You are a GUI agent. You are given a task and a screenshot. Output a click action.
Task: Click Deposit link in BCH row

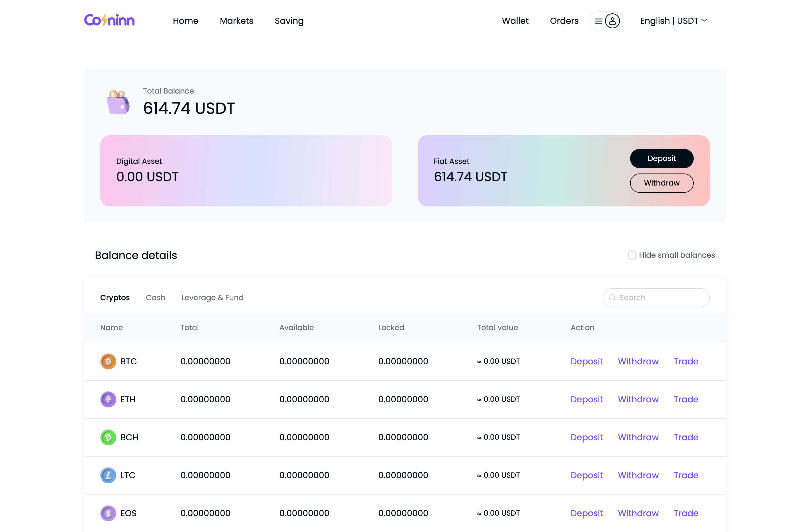[x=587, y=437]
